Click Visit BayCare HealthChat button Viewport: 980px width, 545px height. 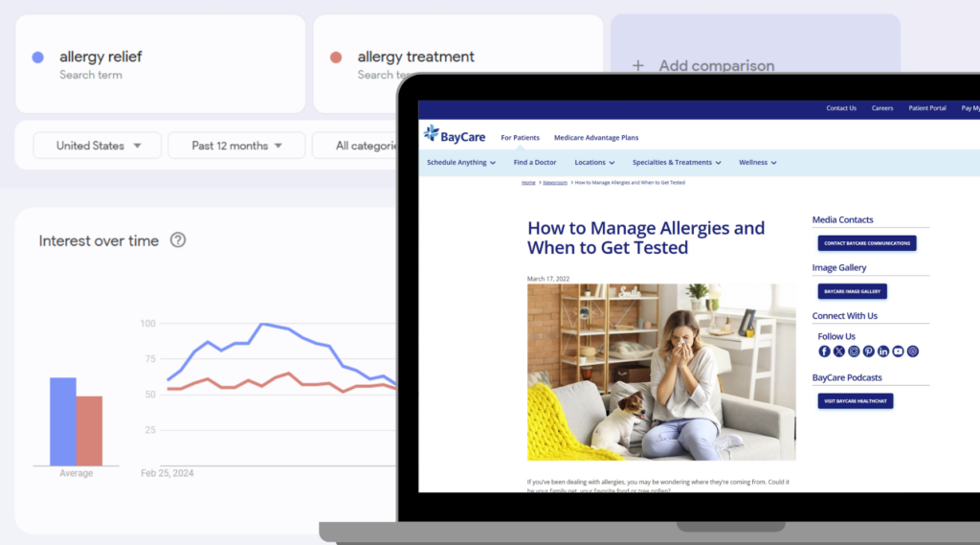coord(855,401)
